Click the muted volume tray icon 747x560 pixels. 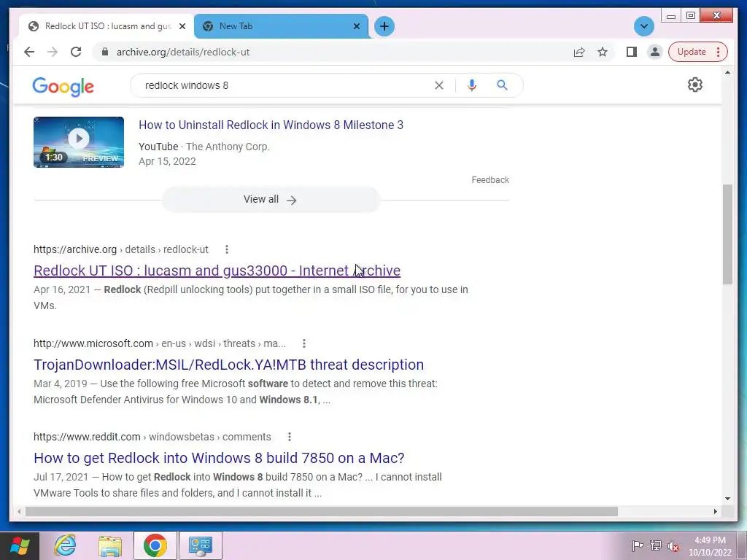(673, 545)
